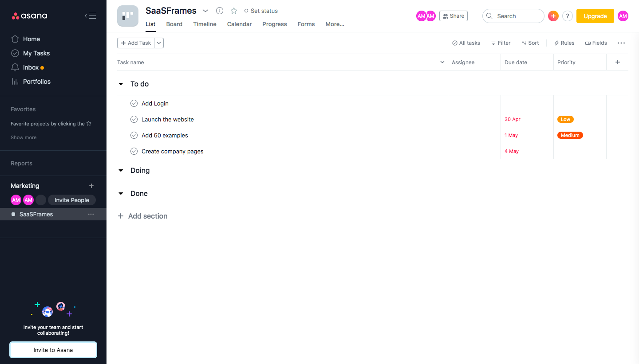Add a new column with plus icon
Image resolution: width=639 pixels, height=364 pixels.
pos(618,62)
